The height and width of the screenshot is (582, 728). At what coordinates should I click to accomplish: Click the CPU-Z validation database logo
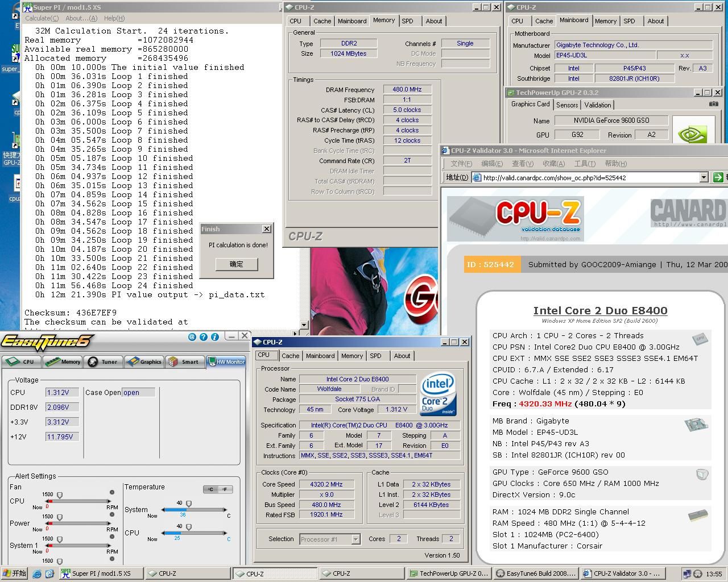click(x=515, y=219)
